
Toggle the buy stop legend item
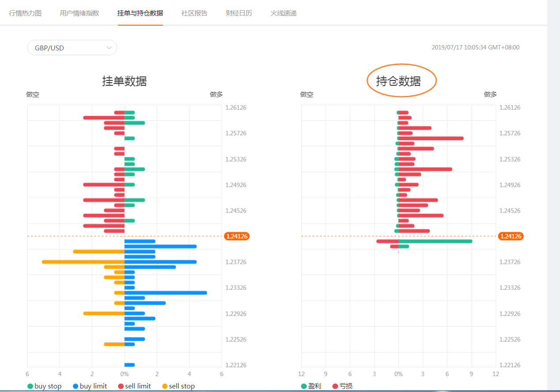44,386
